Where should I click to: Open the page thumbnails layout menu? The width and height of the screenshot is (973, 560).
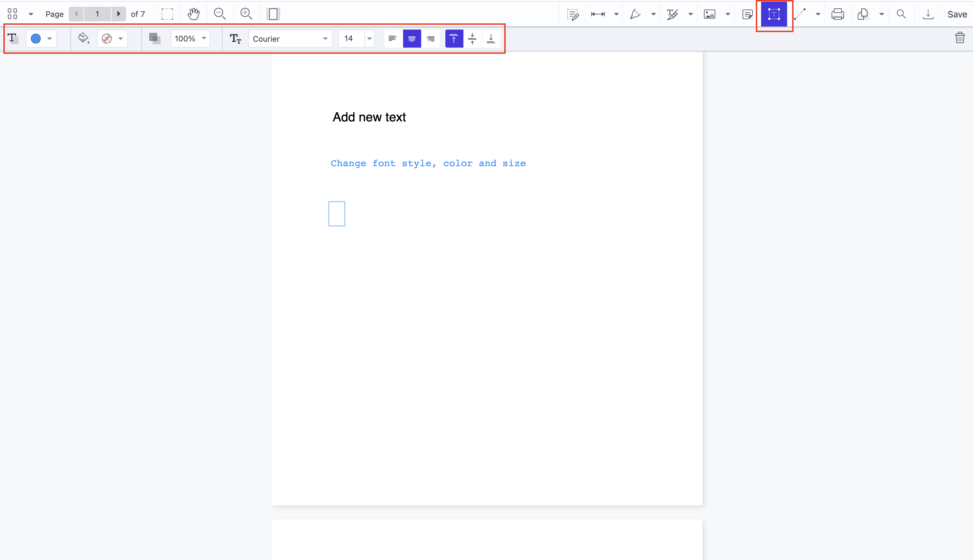[x=31, y=14]
